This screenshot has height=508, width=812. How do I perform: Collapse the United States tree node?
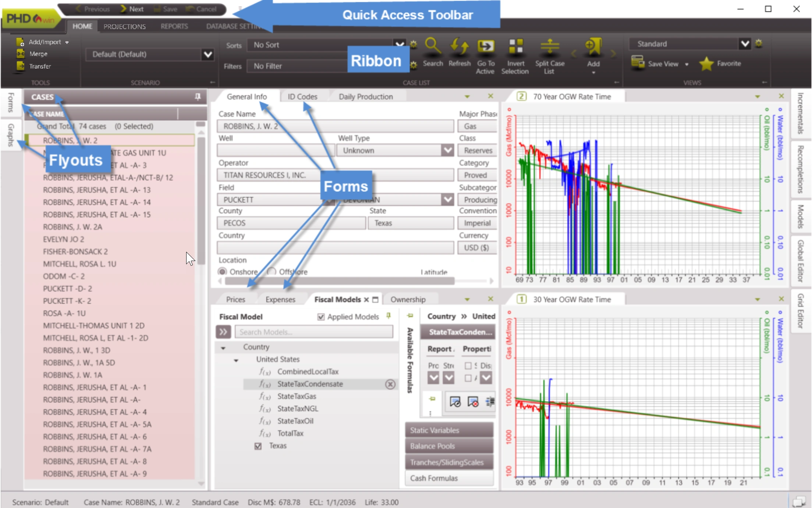coord(236,360)
